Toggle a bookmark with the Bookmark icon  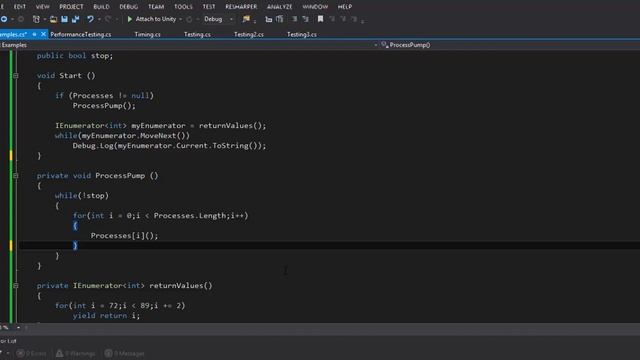pyautogui.click(x=320, y=19)
